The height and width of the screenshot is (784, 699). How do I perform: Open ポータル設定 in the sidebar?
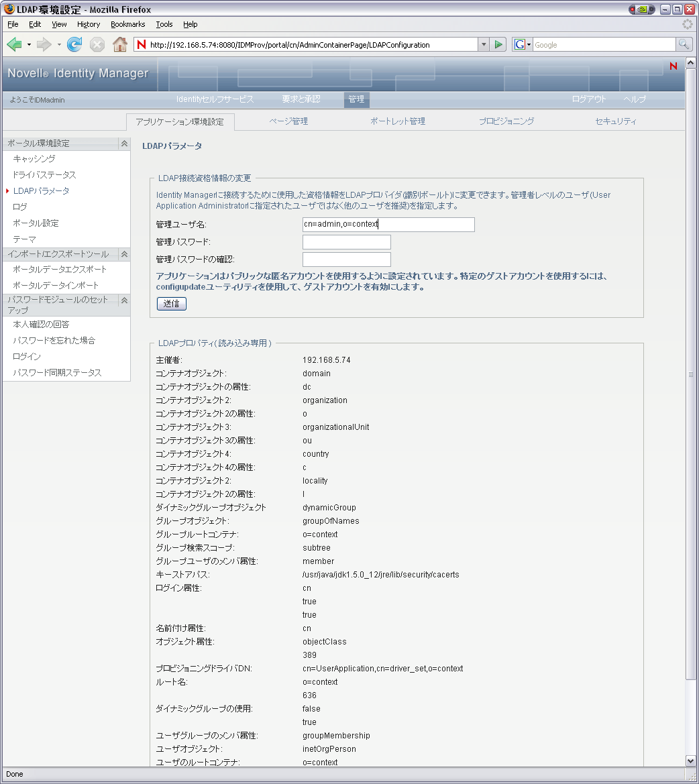36,223
